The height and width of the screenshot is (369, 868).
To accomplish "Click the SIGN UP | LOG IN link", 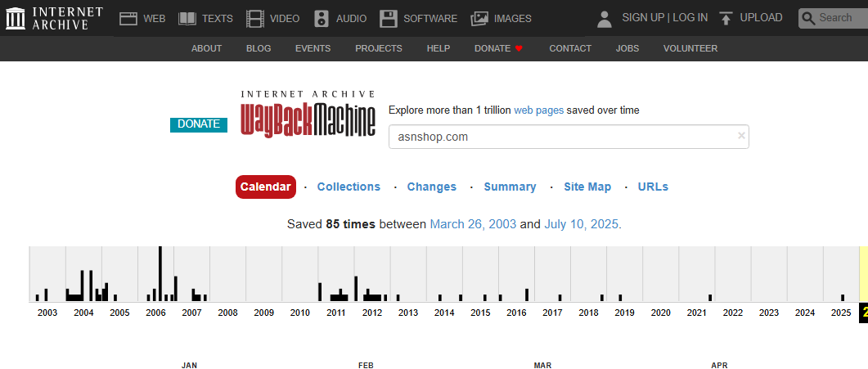I will click(665, 18).
